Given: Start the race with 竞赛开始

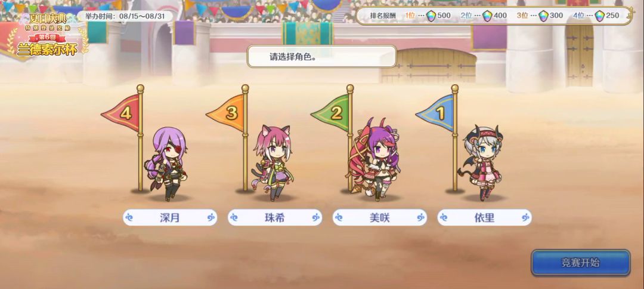Looking at the screenshot, I should click(581, 263).
